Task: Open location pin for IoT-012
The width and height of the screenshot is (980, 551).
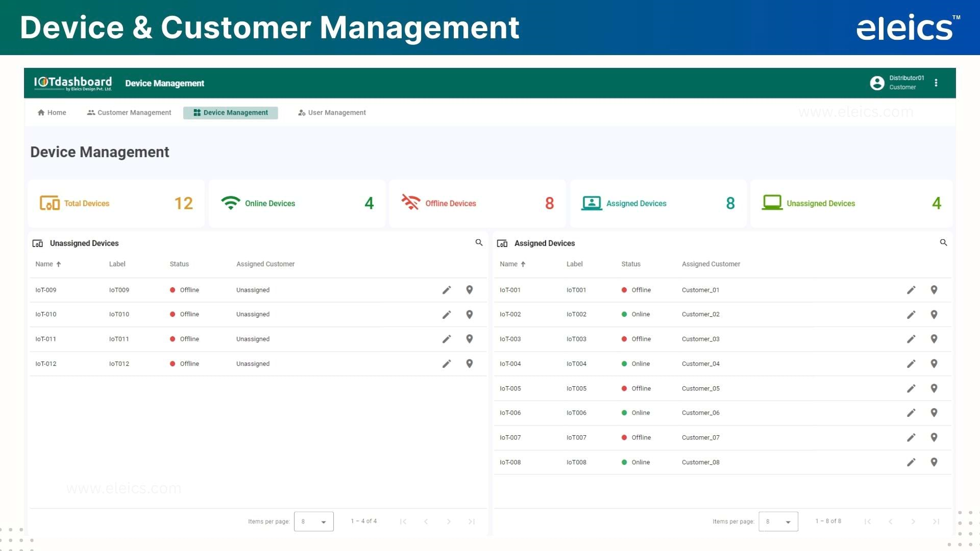Action: point(470,364)
